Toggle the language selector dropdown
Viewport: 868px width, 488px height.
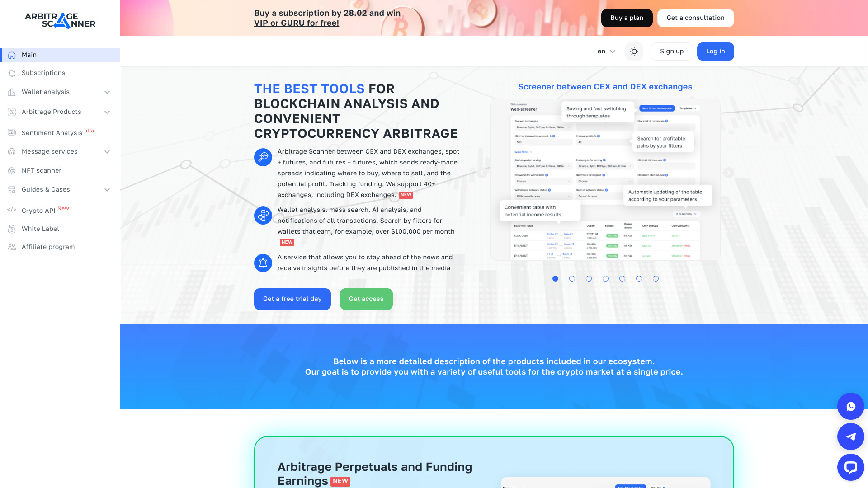606,51
